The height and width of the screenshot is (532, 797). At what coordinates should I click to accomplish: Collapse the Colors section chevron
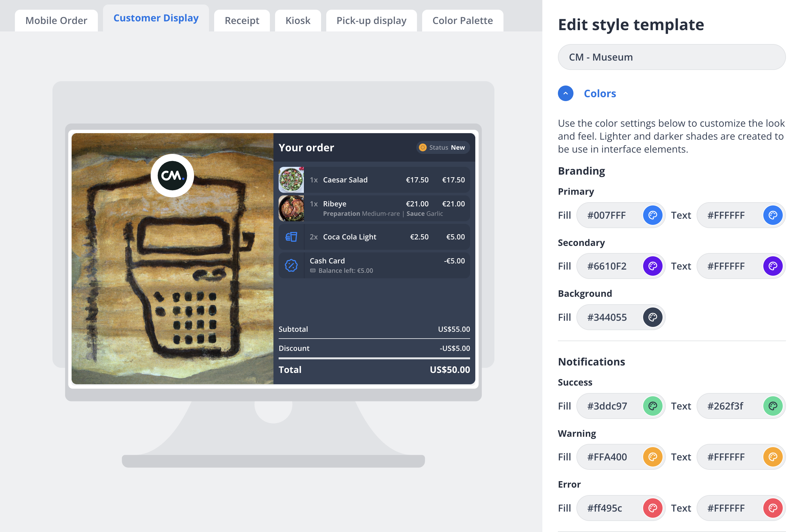(x=565, y=93)
